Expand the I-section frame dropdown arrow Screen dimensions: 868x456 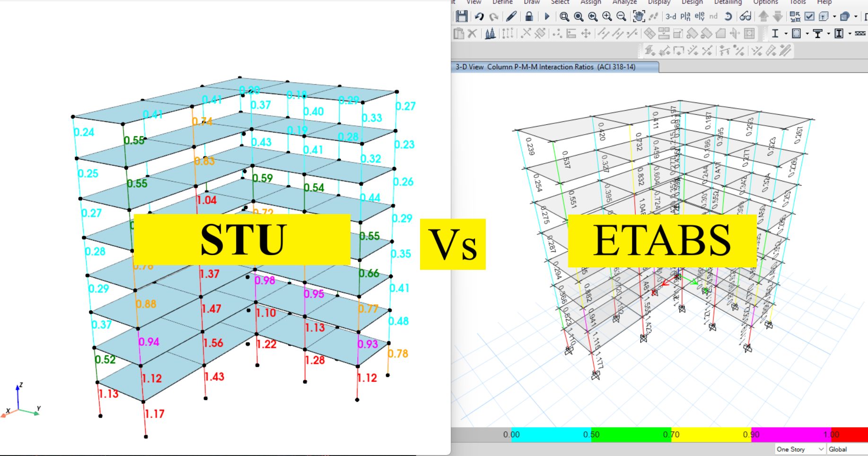tap(786, 34)
